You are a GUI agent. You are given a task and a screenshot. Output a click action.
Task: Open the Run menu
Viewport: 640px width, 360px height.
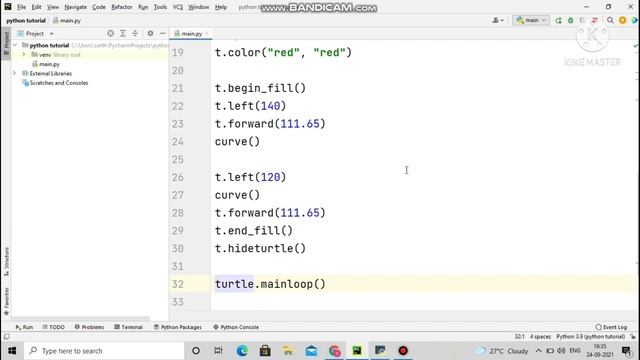[143, 7]
